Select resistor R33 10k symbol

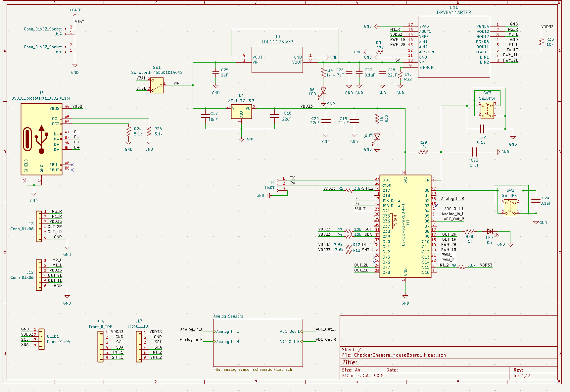click(541, 42)
